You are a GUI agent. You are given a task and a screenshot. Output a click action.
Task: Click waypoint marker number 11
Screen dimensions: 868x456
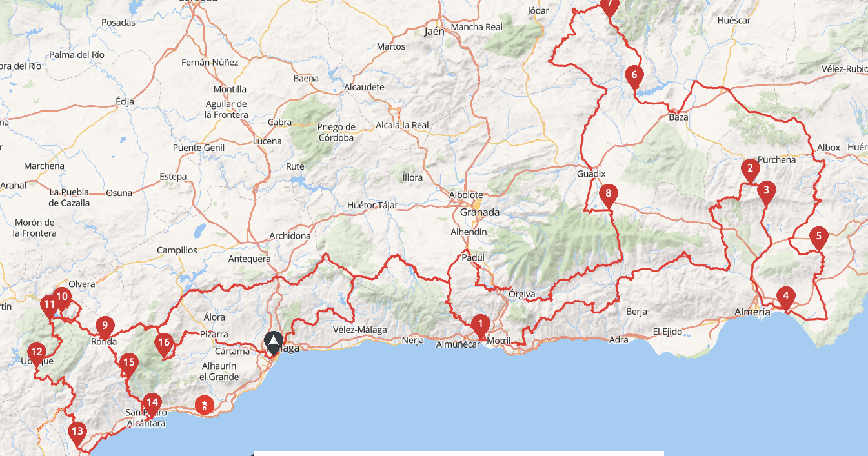(x=49, y=306)
